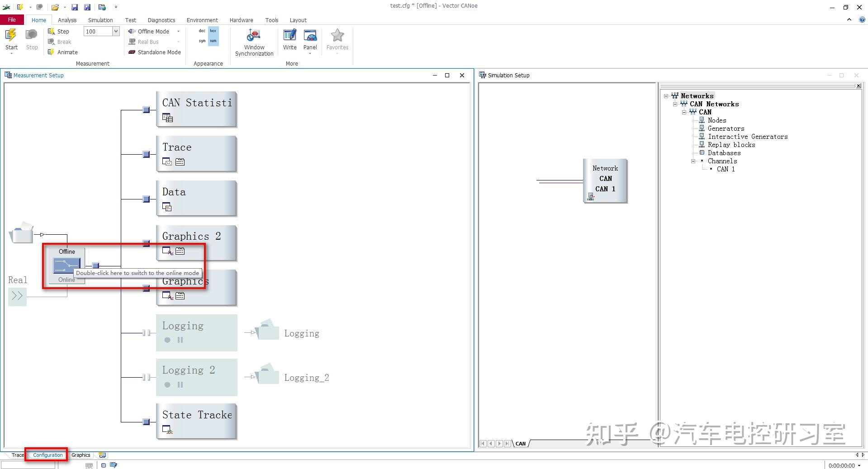
Task: Select Standalone Mode
Action: pos(155,52)
